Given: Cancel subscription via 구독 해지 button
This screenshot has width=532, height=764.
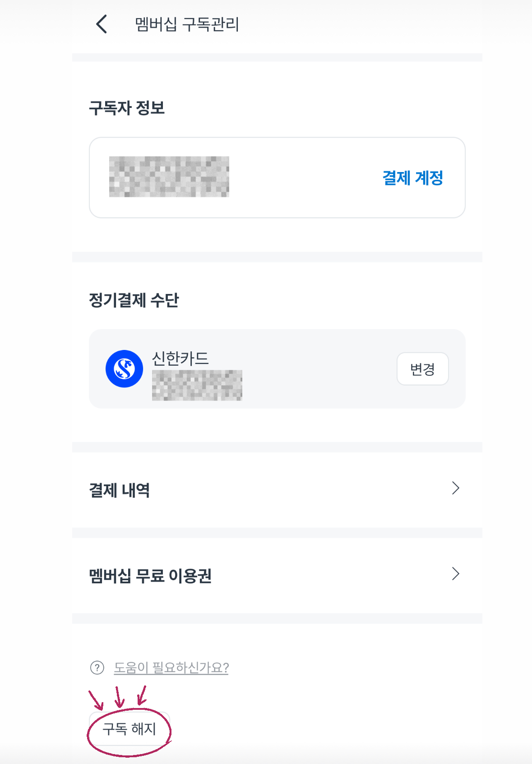Looking at the screenshot, I should click(129, 729).
